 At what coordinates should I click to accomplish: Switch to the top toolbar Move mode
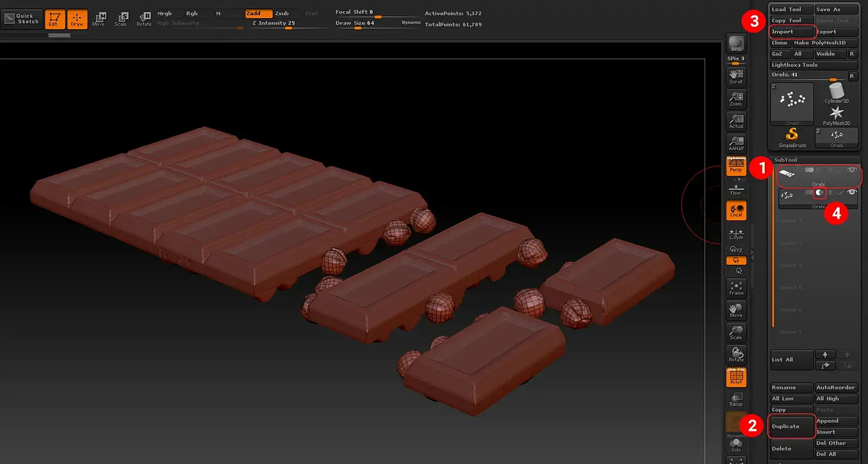(x=99, y=19)
